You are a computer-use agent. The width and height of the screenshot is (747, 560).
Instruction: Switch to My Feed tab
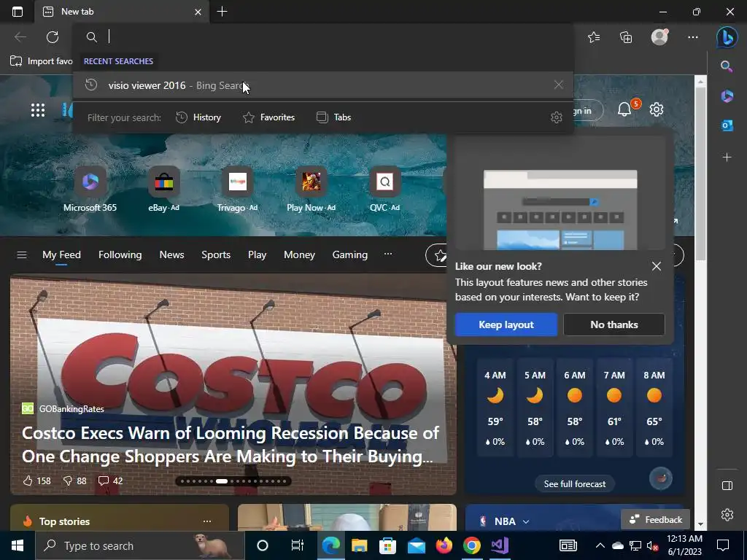61,254
